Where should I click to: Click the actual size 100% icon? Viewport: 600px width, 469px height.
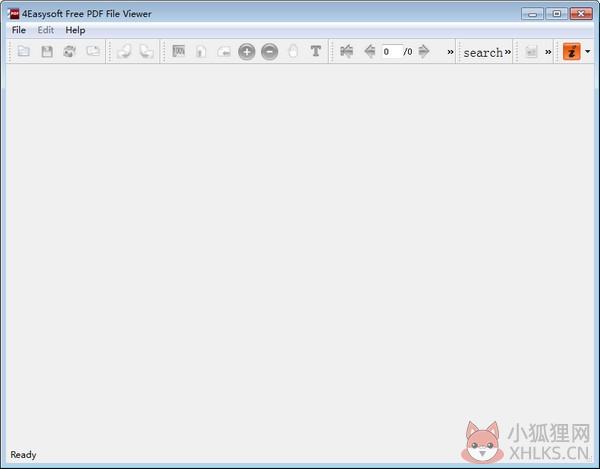(x=178, y=51)
